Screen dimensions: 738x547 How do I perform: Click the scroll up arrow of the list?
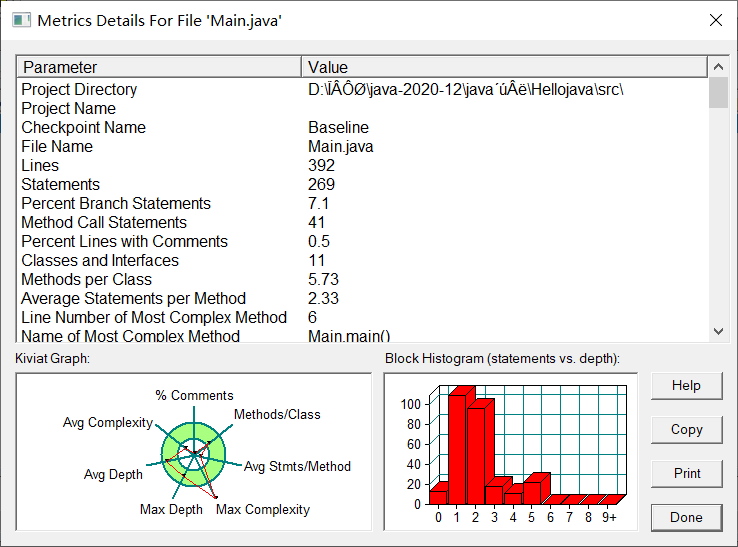point(718,67)
